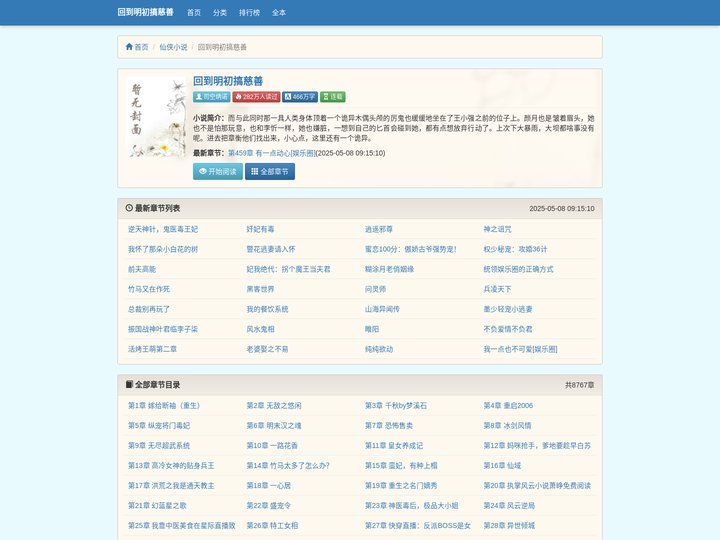Open 奸妃有毒 link
Viewport: 720px width, 540px height.
tap(260, 229)
